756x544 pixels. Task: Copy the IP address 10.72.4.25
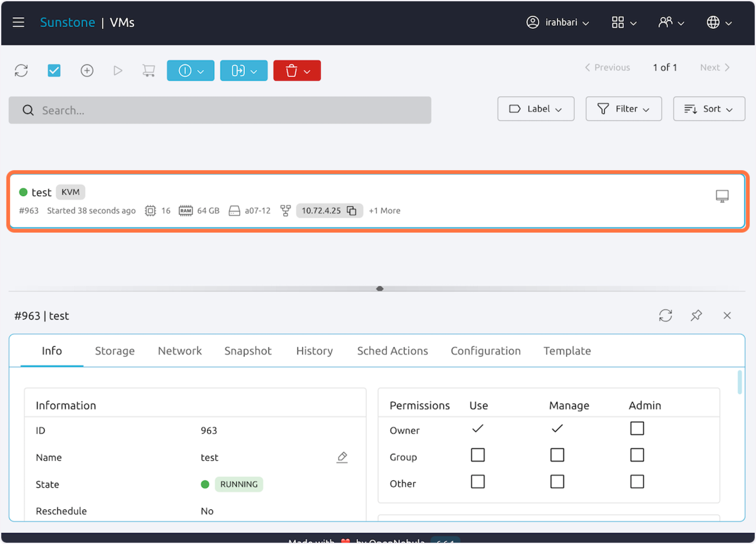(351, 211)
